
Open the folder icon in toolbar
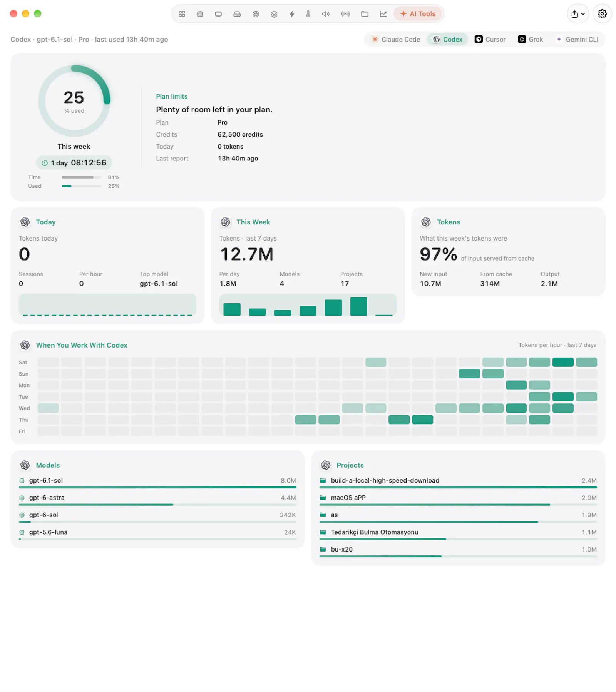click(365, 14)
